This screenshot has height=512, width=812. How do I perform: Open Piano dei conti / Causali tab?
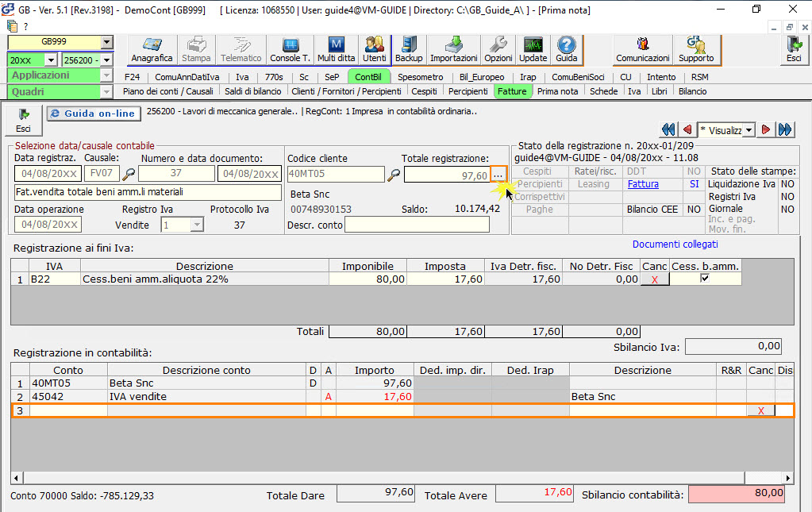coord(167,91)
